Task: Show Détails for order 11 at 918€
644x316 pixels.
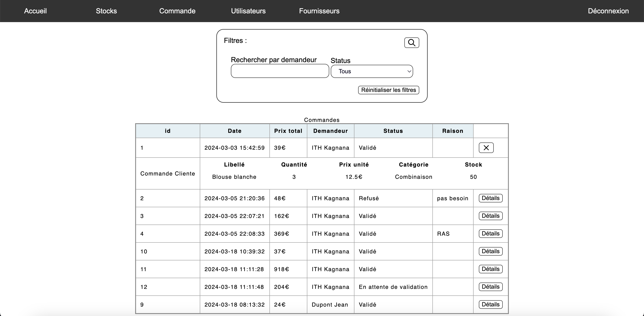Action: tap(490, 269)
